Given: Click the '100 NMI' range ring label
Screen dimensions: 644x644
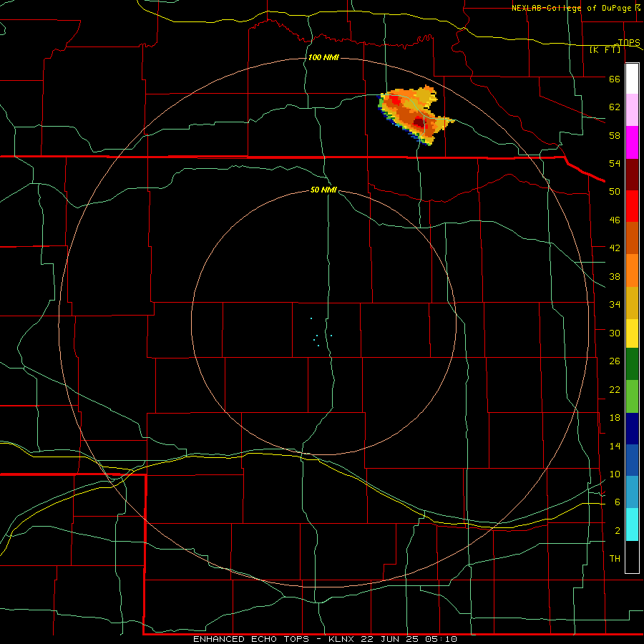Looking at the screenshot, I should 323,57.
